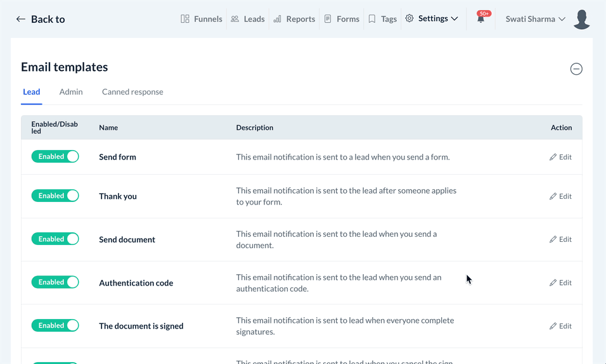The image size is (606, 364).
Task: Switch off the Authentication code toggle
Action: (55, 282)
